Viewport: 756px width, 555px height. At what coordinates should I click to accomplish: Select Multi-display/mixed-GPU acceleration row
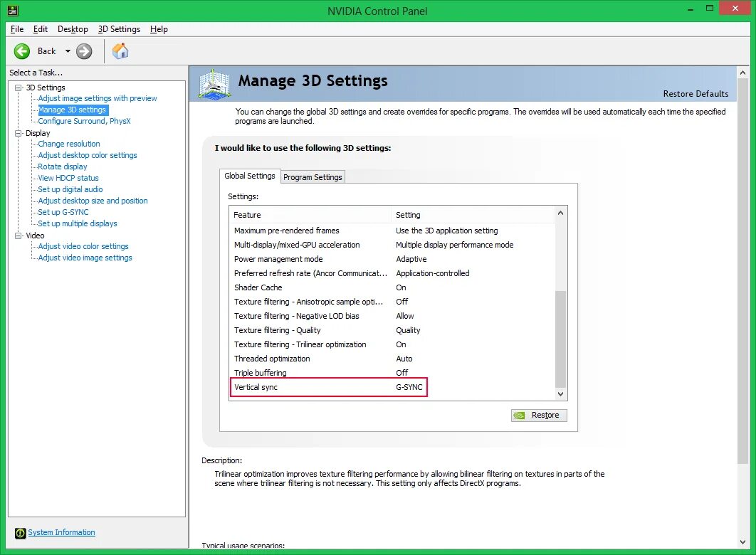coord(392,245)
